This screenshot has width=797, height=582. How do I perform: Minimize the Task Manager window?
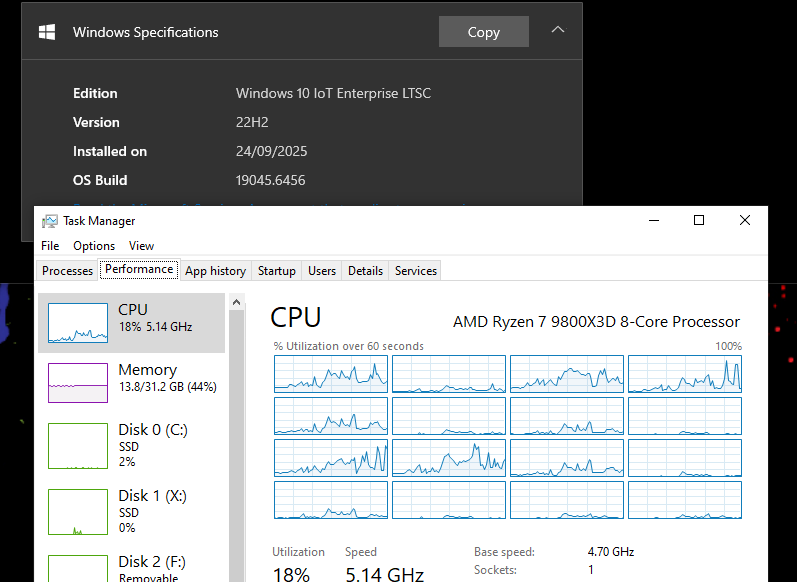point(654,220)
